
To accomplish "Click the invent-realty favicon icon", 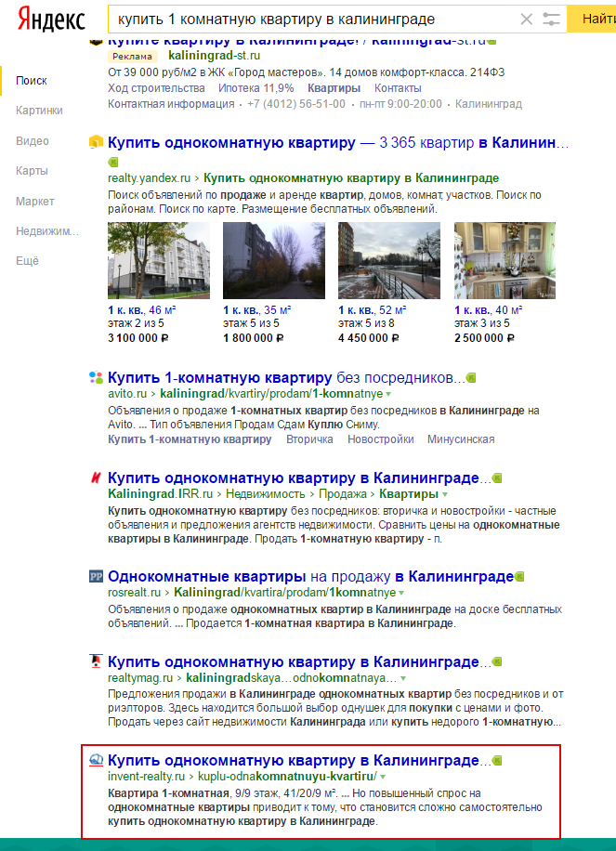I will tap(96, 760).
